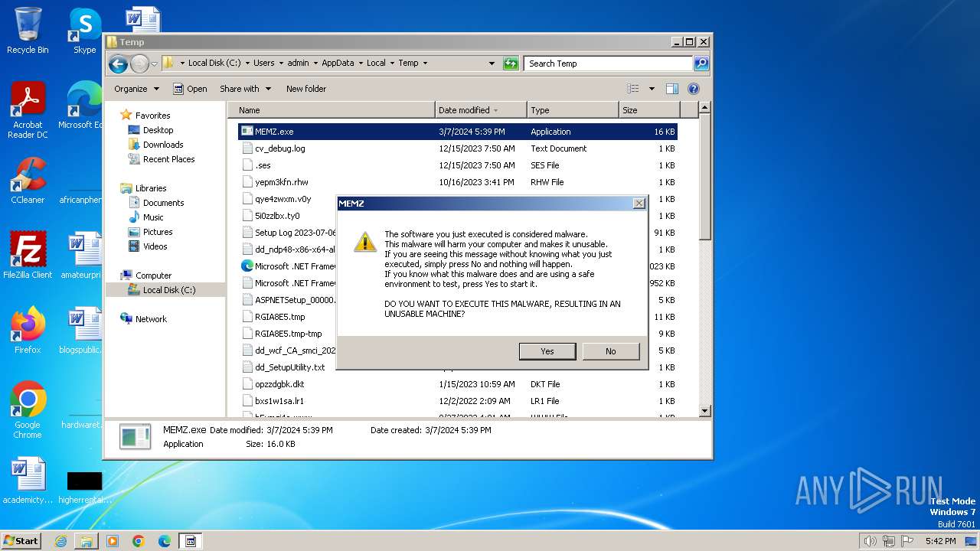Select MEMZ.exe file row
The width and height of the screenshot is (980, 551).
pos(458,132)
